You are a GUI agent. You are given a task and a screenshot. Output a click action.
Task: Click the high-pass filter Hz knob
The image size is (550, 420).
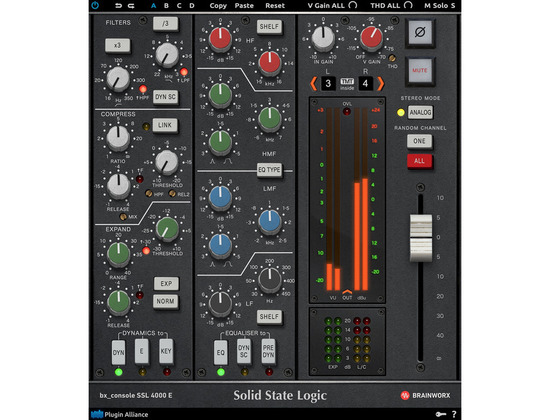pyautogui.click(x=118, y=79)
